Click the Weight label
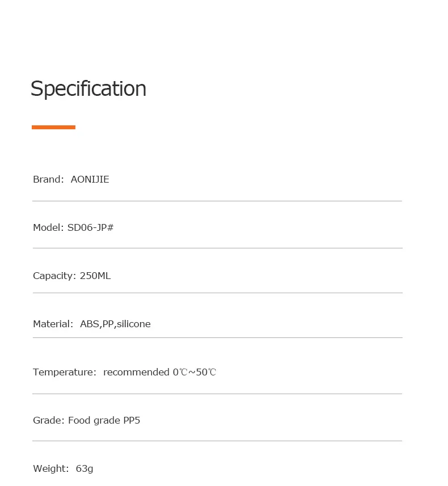 pyautogui.click(x=51, y=468)
